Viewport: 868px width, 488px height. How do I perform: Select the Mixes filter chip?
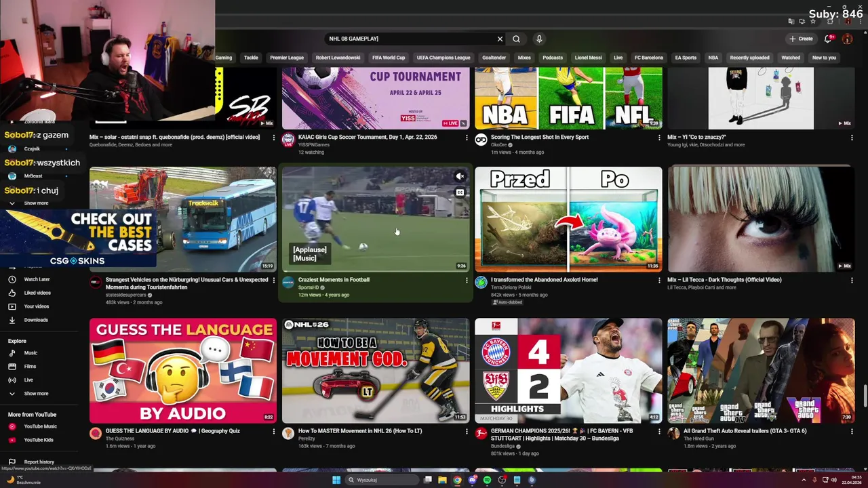524,58
